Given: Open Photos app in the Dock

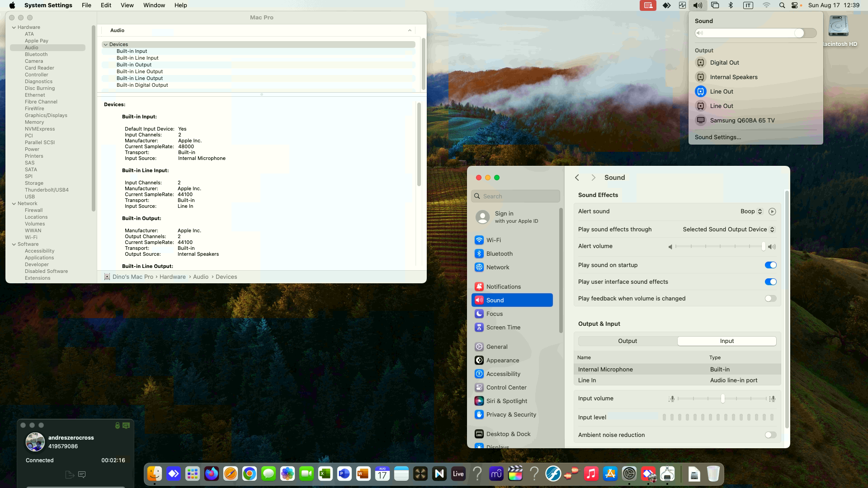Looking at the screenshot, I should click(288, 474).
